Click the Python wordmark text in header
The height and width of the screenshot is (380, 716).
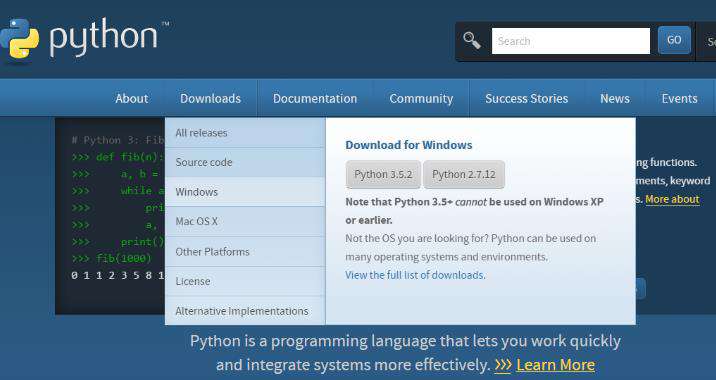coord(103,38)
